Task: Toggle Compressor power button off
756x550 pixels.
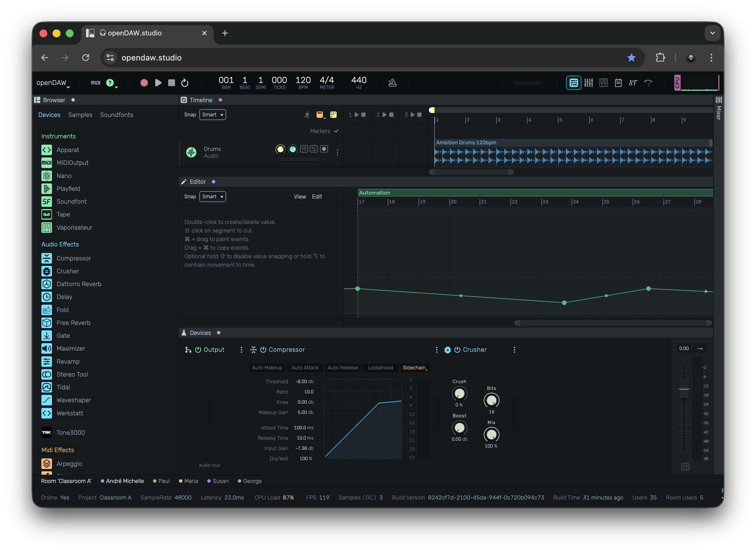Action: [263, 349]
